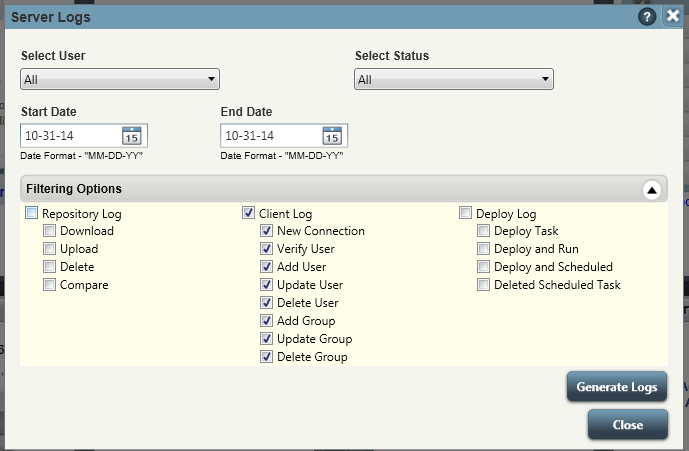Collapse the Filtering Options panel
Viewport: 689px width, 451px height.
652,190
